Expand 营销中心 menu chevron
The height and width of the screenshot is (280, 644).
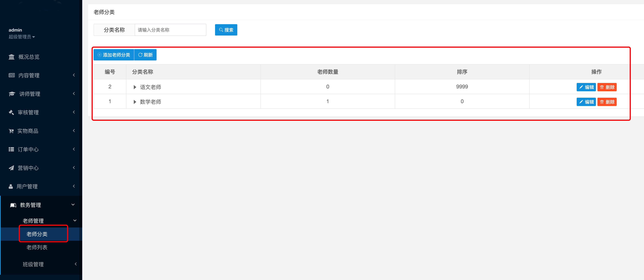tap(74, 168)
